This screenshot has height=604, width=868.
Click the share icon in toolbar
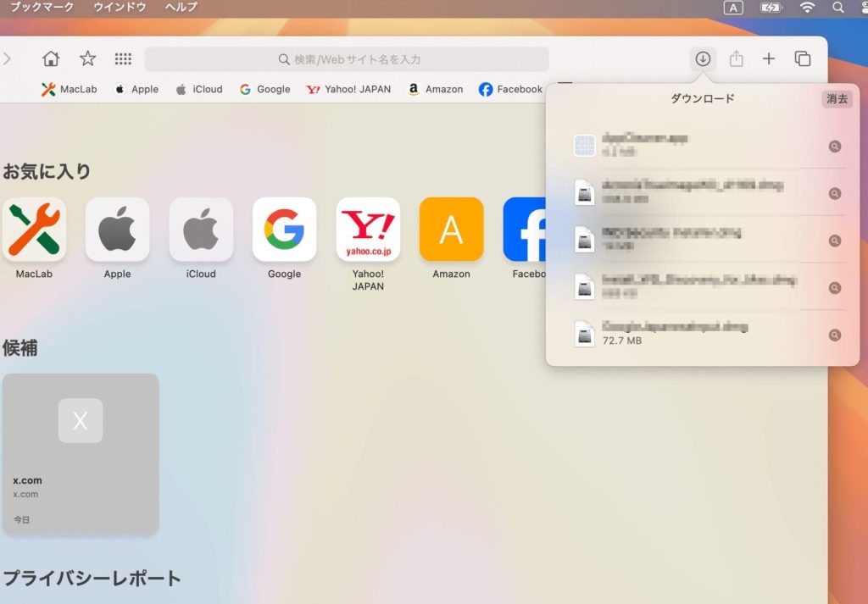click(x=736, y=58)
